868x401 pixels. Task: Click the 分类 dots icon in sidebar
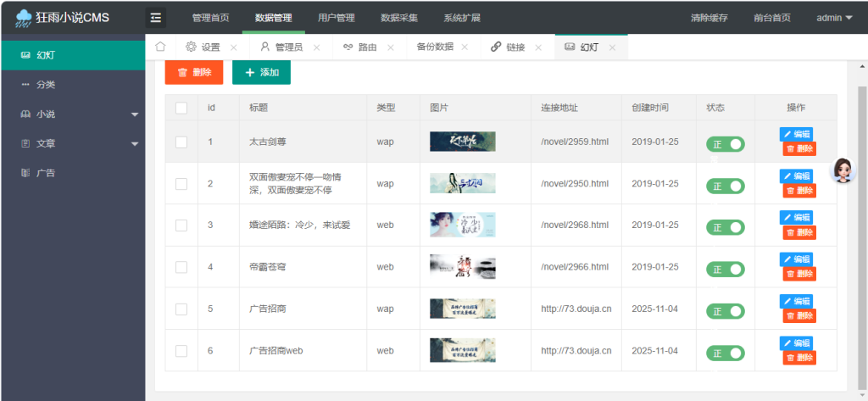(25, 85)
